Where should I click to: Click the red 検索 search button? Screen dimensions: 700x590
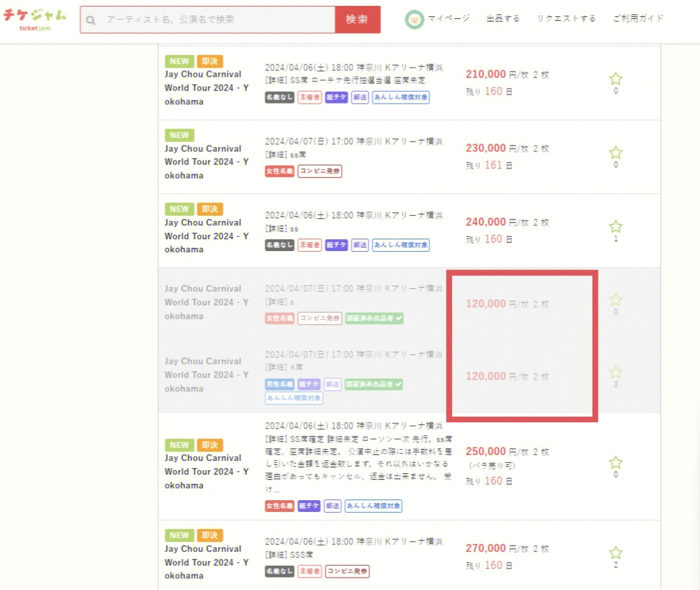[x=357, y=20]
